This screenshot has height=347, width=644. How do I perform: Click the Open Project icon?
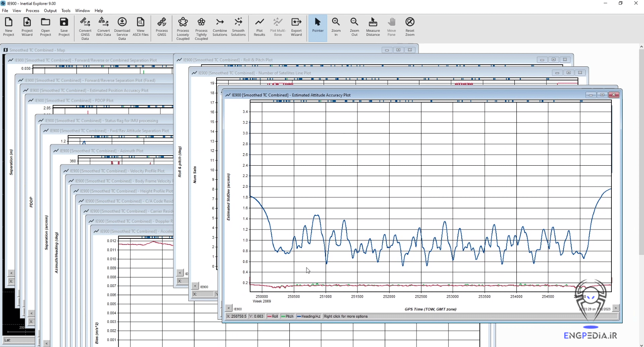click(x=45, y=27)
